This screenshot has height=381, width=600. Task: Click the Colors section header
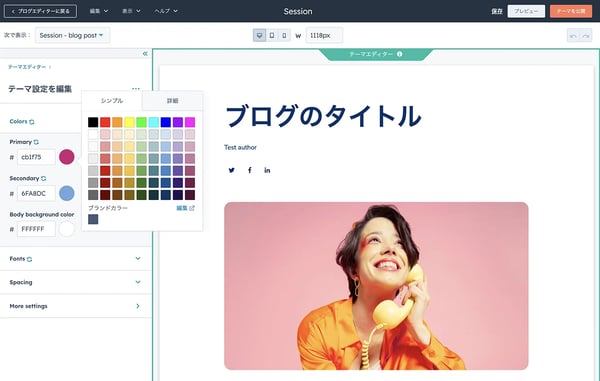pyautogui.click(x=18, y=121)
